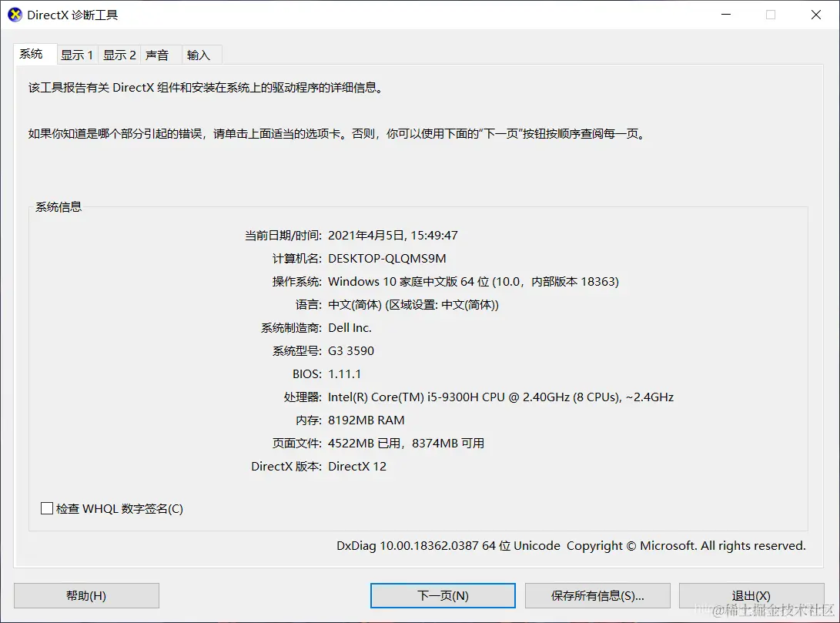Image resolution: width=840 pixels, height=623 pixels.
Task: Click system model value G3 3590
Action: [351, 350]
